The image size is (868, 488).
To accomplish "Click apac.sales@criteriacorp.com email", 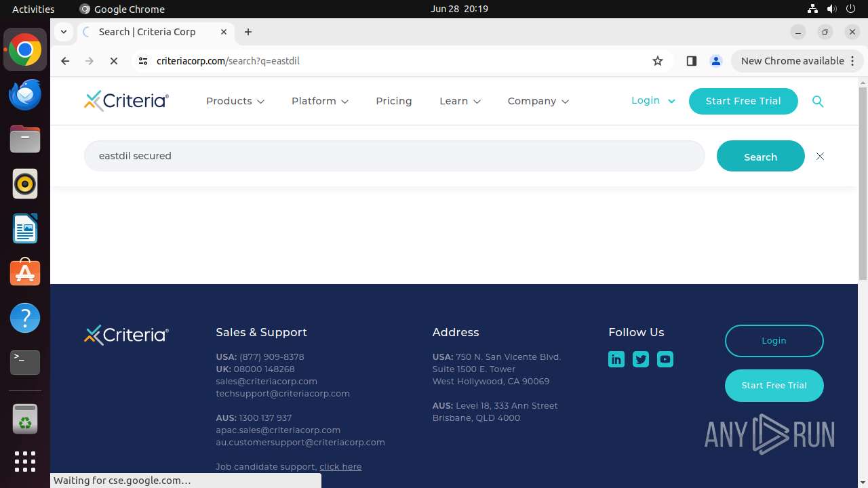I will 278,430.
